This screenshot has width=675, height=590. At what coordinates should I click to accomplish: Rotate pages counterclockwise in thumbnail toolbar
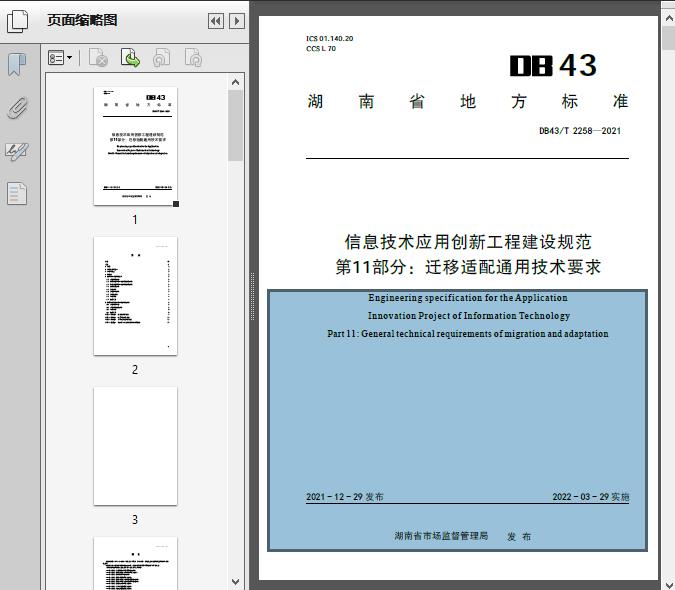(162, 59)
